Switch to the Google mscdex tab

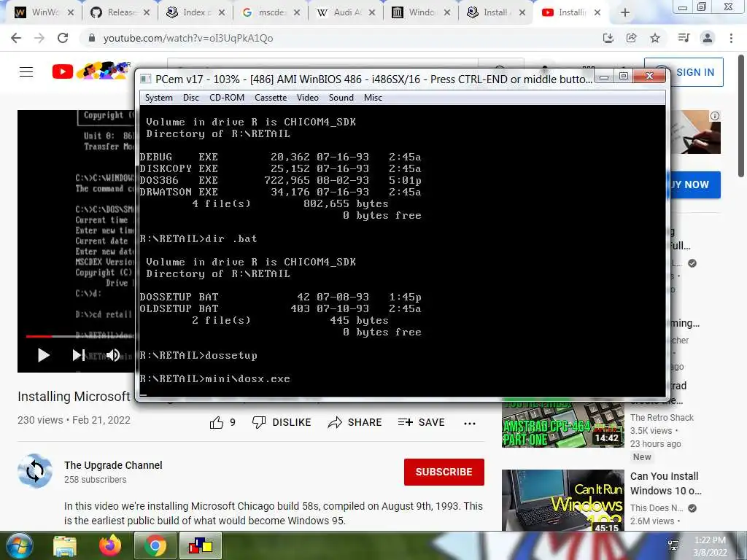click(271, 12)
